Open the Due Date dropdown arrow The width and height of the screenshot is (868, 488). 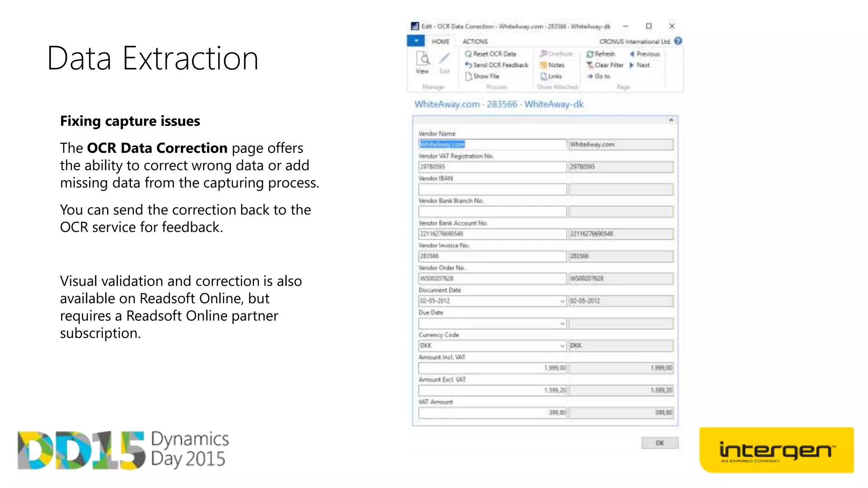point(562,324)
